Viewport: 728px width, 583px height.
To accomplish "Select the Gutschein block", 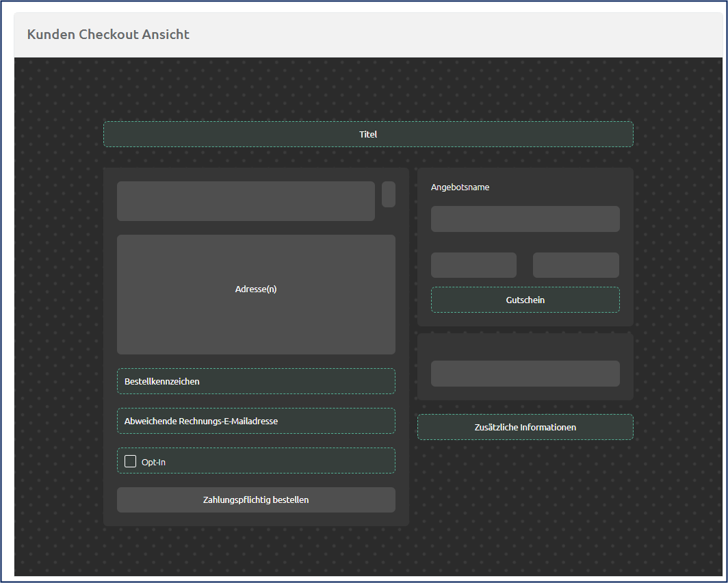I will [525, 300].
